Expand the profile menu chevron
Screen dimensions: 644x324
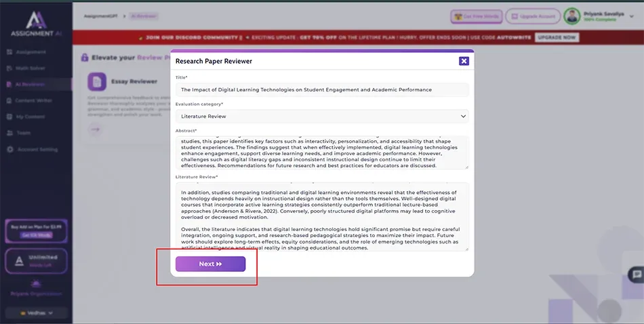(x=631, y=16)
